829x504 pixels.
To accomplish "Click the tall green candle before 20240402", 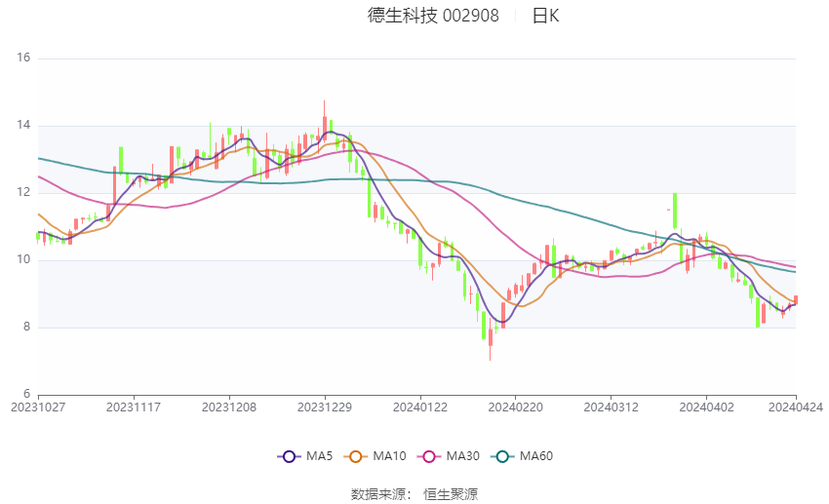I will point(674,210).
